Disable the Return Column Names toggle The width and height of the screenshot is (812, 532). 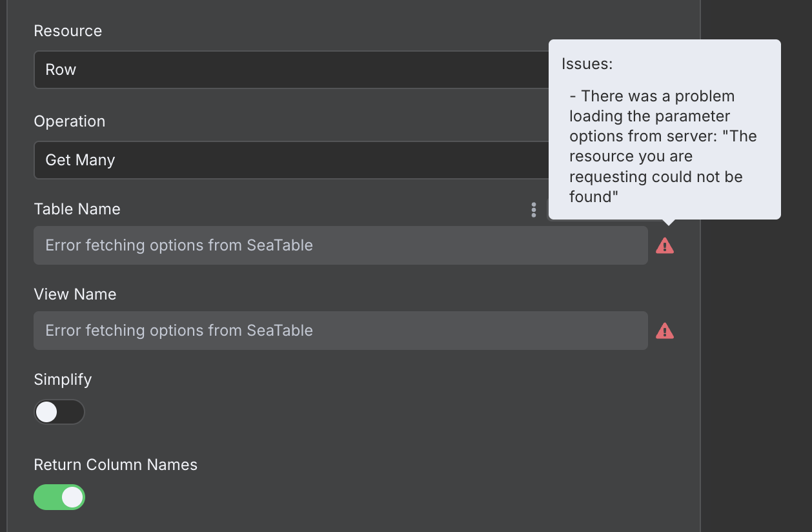click(x=59, y=497)
